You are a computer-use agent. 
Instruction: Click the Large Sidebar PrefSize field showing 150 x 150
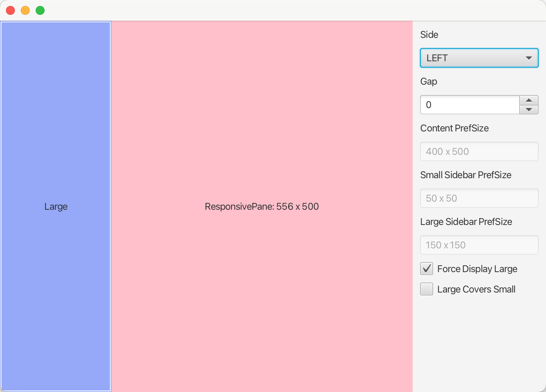(479, 245)
